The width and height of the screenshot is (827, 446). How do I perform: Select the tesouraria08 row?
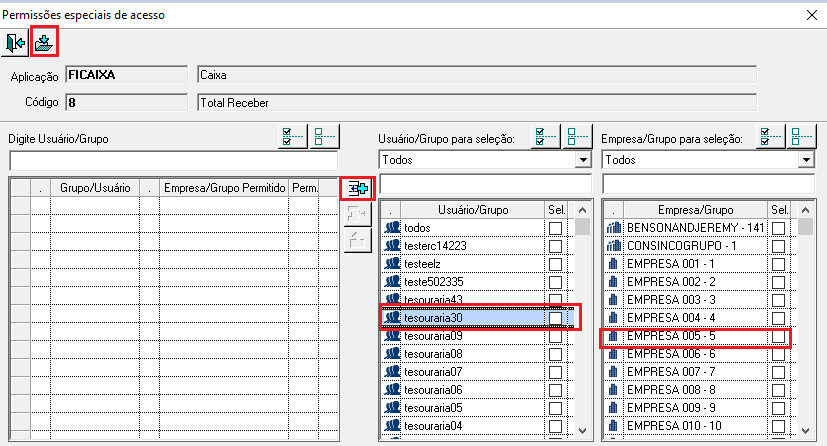[477, 354]
